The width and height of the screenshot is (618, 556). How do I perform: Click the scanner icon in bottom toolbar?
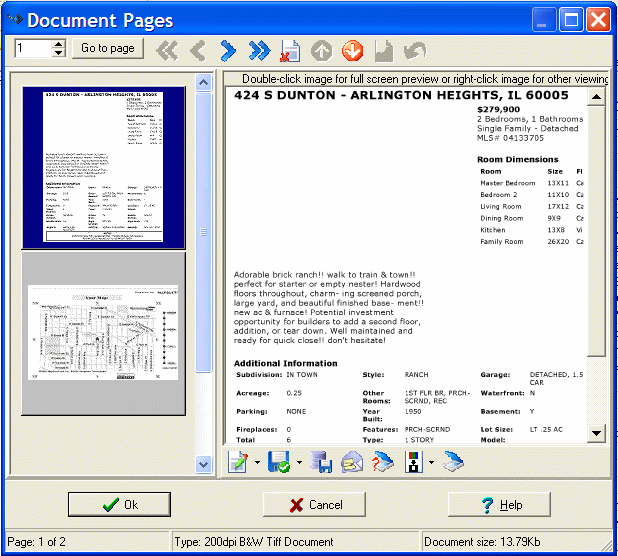pyautogui.click(x=453, y=461)
